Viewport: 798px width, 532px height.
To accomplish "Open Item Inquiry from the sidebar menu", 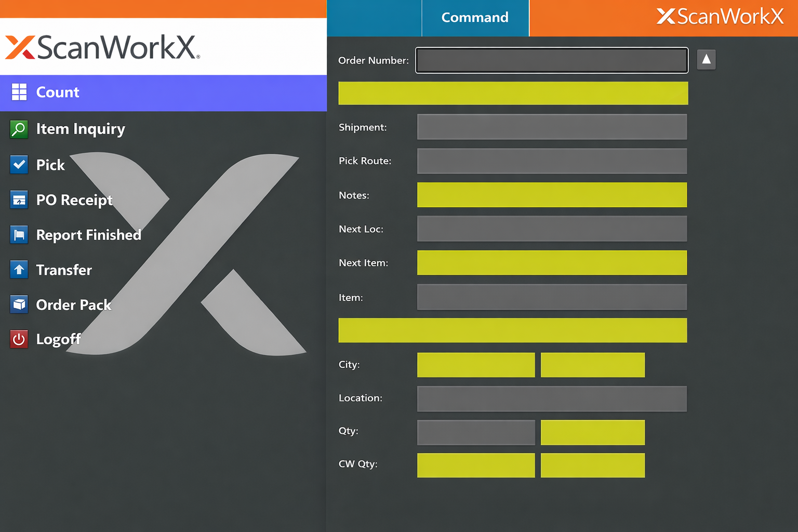I will click(x=80, y=129).
